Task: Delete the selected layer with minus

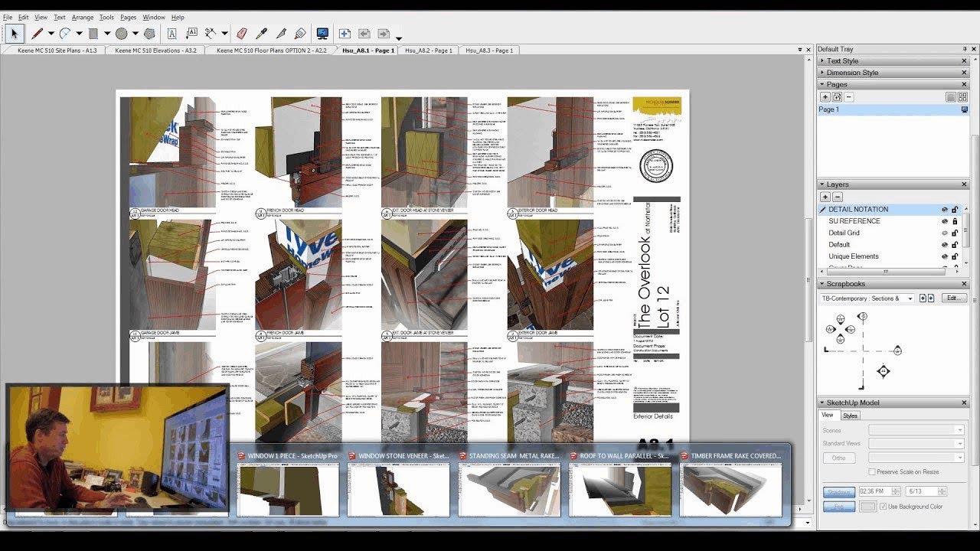Action: [x=838, y=197]
